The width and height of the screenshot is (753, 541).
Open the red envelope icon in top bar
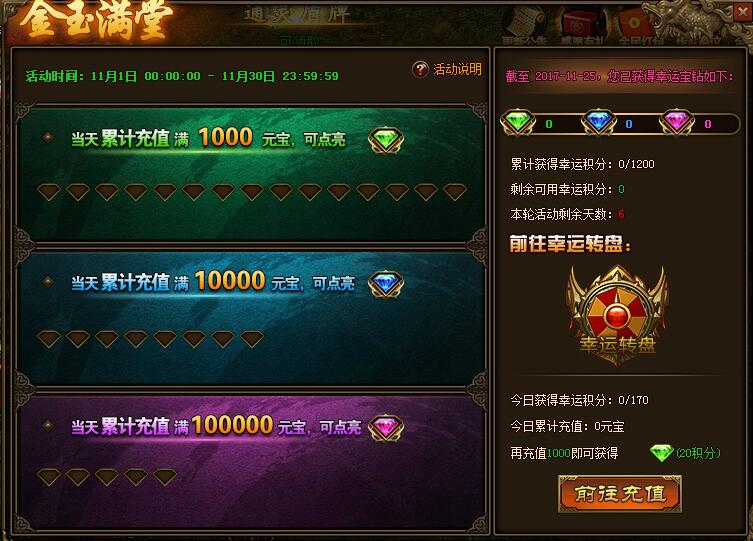point(635,25)
